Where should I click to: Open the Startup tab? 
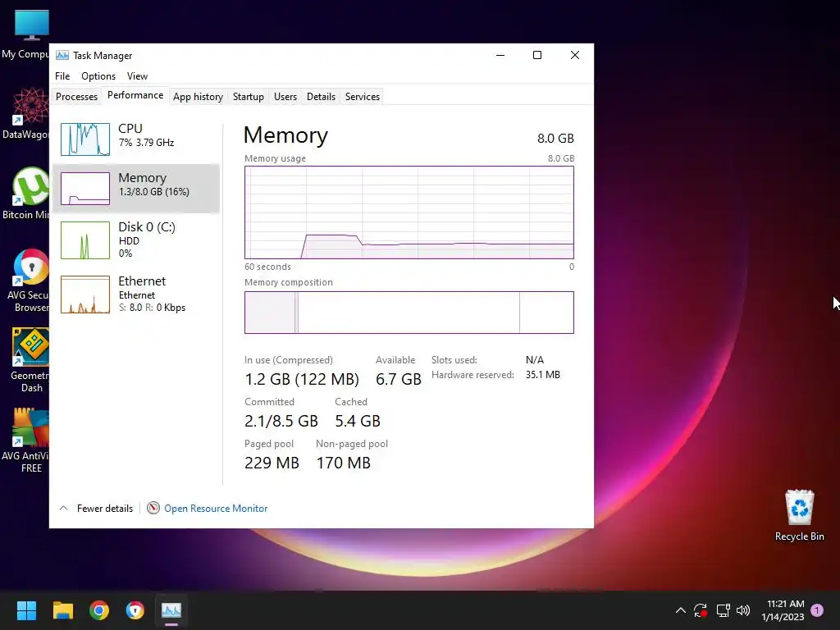coord(248,97)
